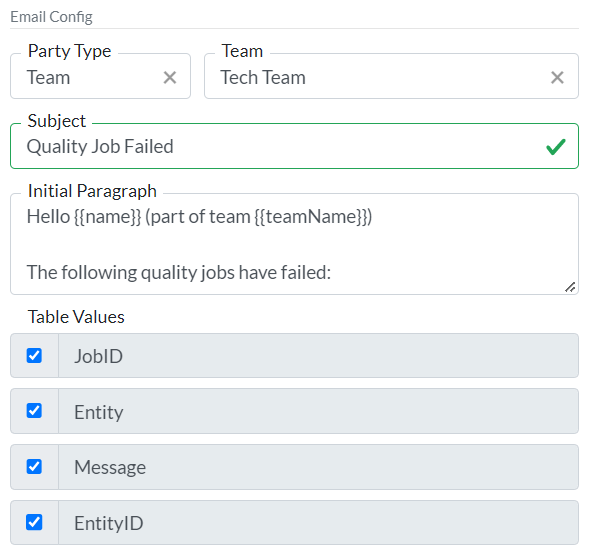Select the Message table value field

coord(318,467)
